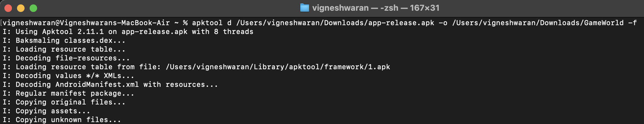Click the window title 'vigneshwaran — -zsh'
644x124 pixels.
click(x=355, y=8)
